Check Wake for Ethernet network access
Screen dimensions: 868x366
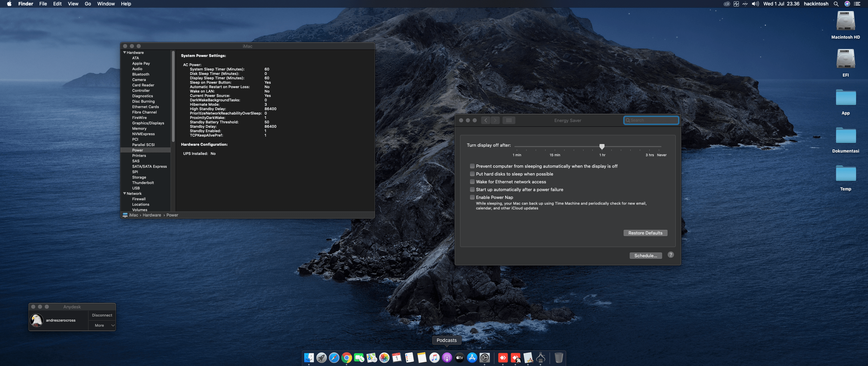(x=472, y=182)
